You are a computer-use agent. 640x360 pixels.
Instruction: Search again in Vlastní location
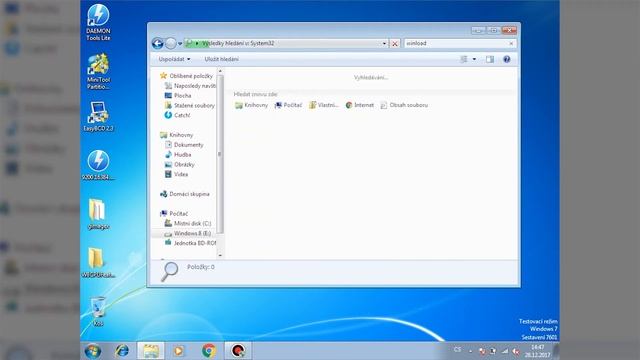tap(324, 105)
